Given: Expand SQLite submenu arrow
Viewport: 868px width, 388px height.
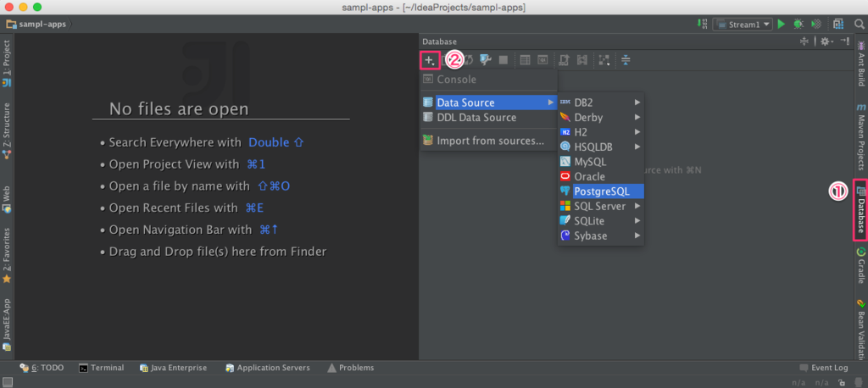Looking at the screenshot, I should click(x=637, y=221).
